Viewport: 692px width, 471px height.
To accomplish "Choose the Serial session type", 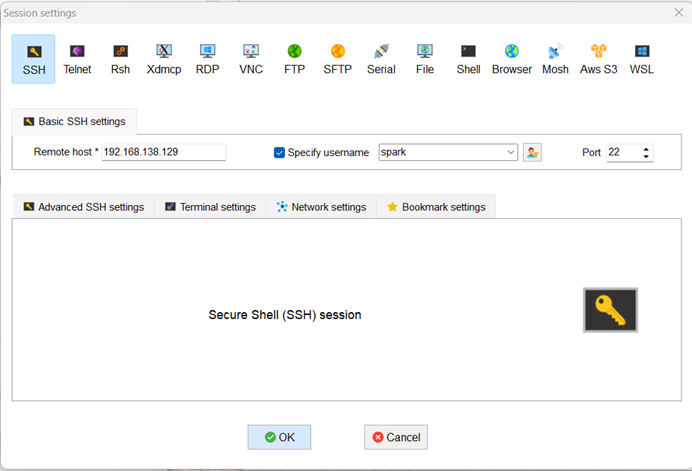I will pos(381,59).
